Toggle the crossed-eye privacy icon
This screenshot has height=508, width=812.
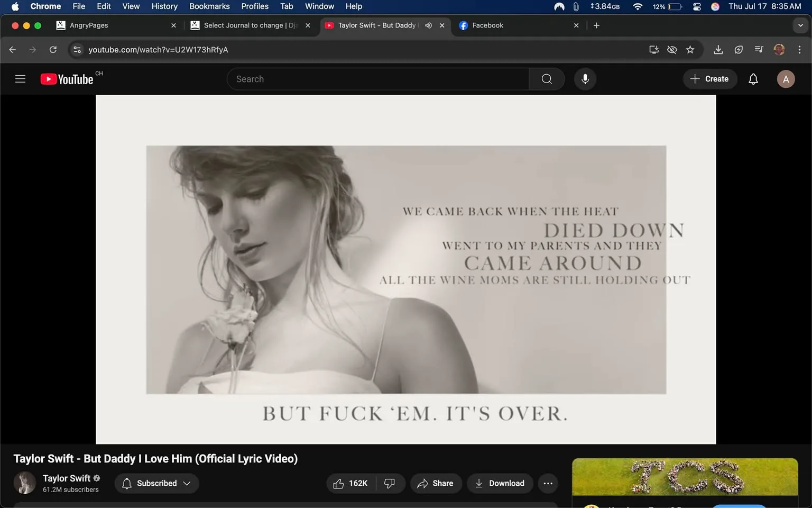coord(672,49)
